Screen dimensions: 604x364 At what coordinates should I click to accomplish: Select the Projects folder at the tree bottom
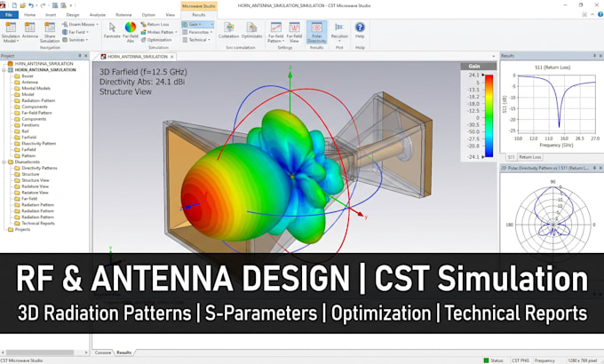coord(20,230)
